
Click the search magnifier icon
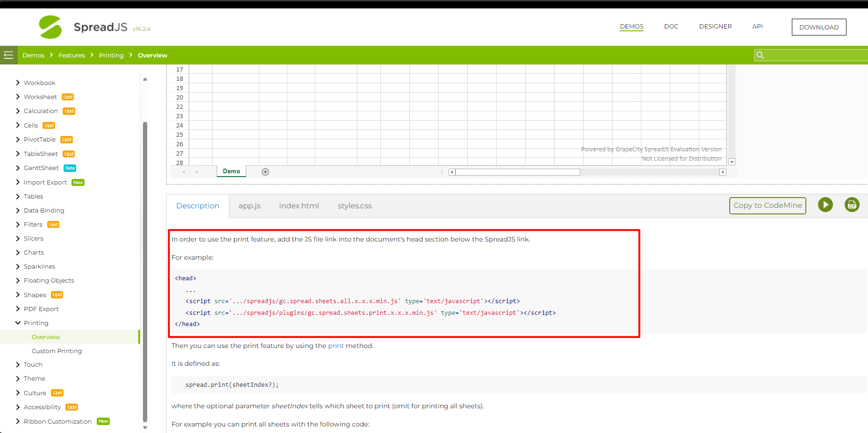(760, 55)
